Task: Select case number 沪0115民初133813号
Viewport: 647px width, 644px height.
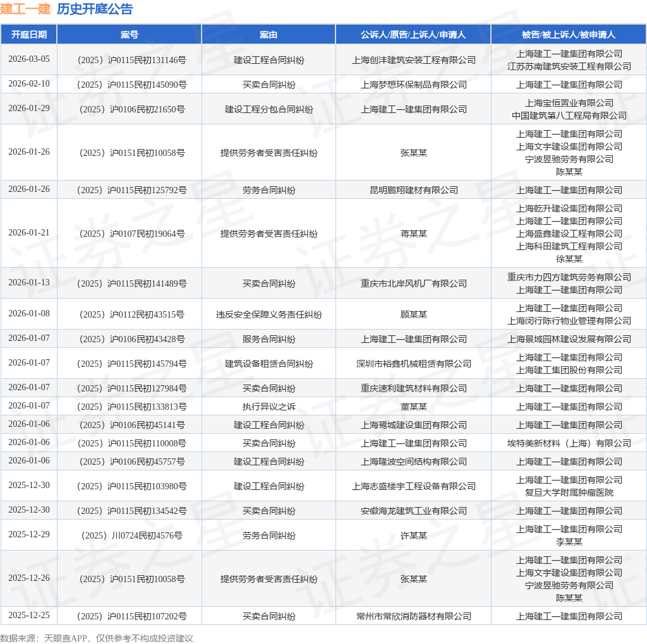Action: tap(131, 407)
